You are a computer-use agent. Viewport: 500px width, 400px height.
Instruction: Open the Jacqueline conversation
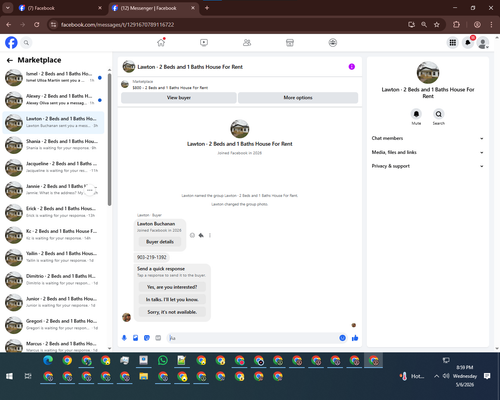53,167
